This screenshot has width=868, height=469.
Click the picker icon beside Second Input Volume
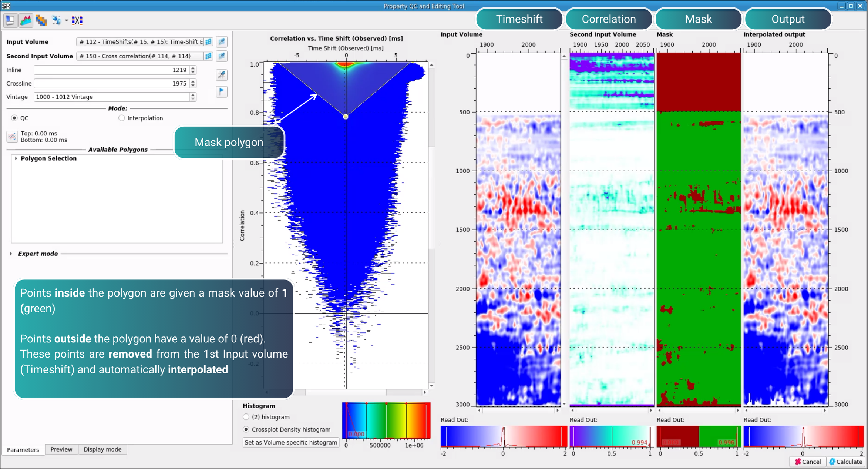click(x=221, y=56)
